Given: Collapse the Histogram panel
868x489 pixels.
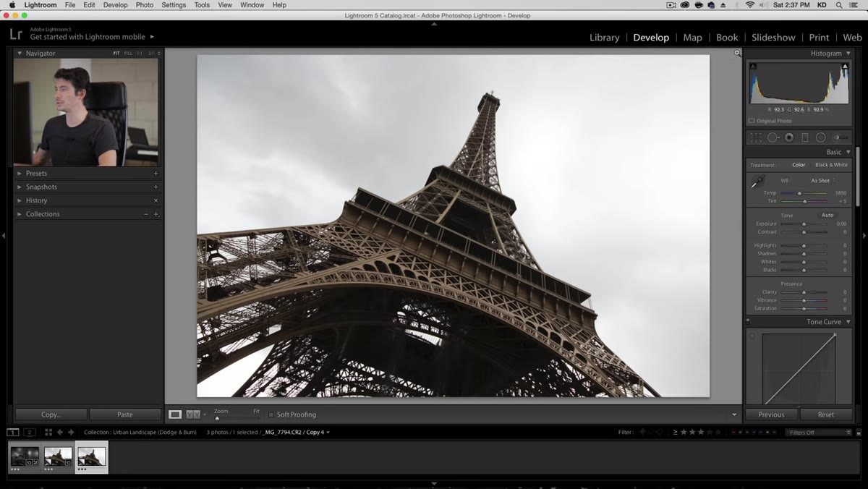Looking at the screenshot, I should (848, 53).
